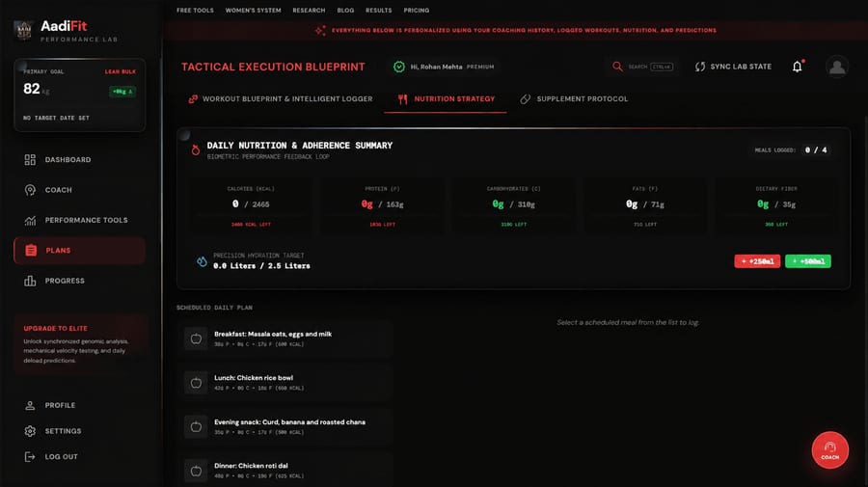Select Evening snack: Curd, banana and roasted chana
Image resolution: width=868 pixels, height=487 pixels.
286,426
